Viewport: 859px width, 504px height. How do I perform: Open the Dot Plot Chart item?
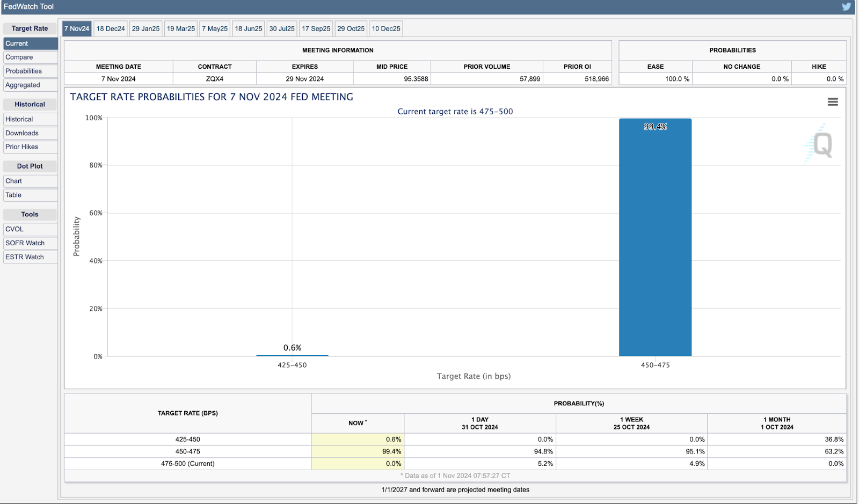30,181
